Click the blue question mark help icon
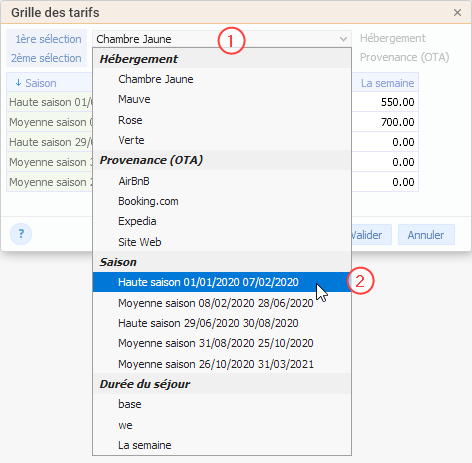The image size is (472, 463). click(21, 234)
